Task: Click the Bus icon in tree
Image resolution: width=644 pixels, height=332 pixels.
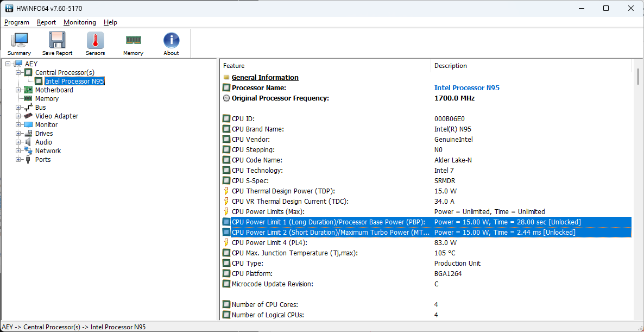Action: [28, 108]
